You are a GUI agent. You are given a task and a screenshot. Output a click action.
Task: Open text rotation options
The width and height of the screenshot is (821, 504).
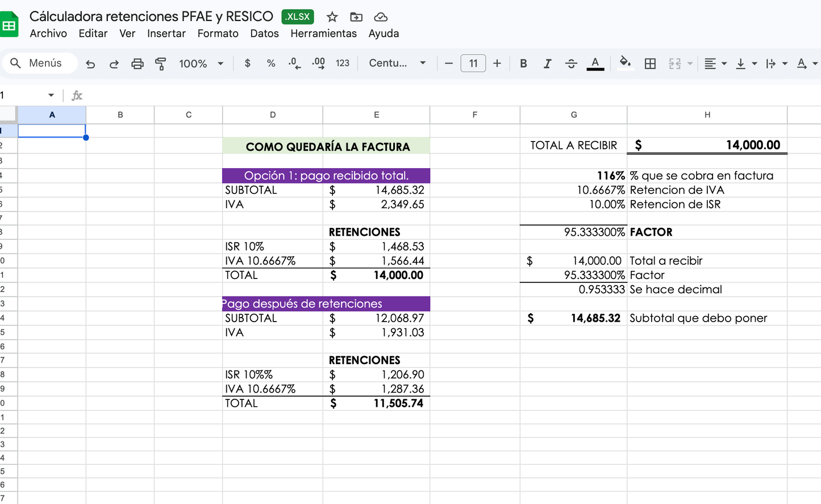(x=806, y=64)
